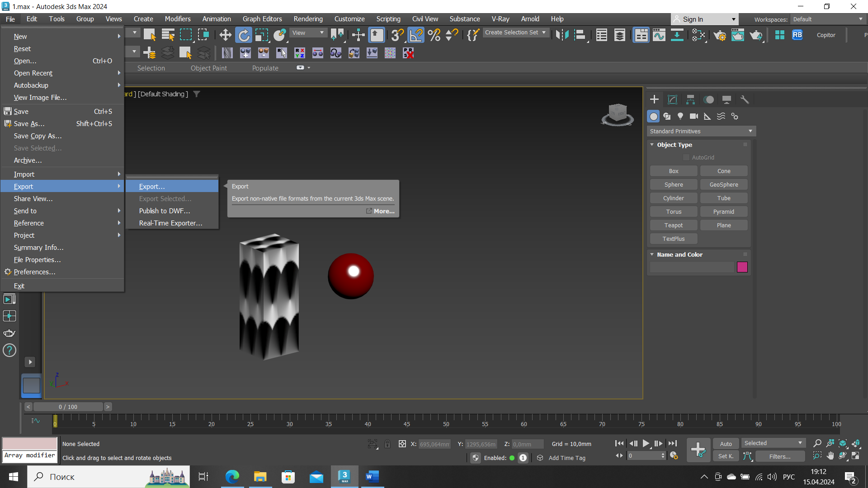Click the time slider 0 / 100
This screenshot has width=868, height=488.
coord(68,407)
